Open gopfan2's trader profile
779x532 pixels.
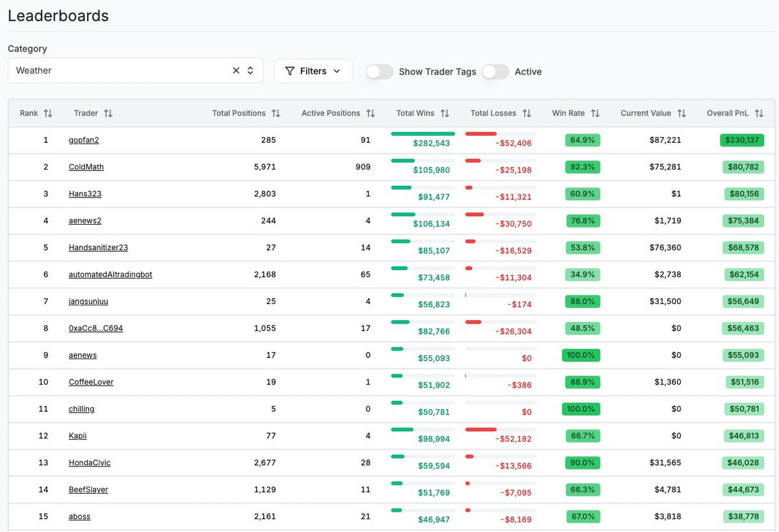pyautogui.click(x=83, y=140)
